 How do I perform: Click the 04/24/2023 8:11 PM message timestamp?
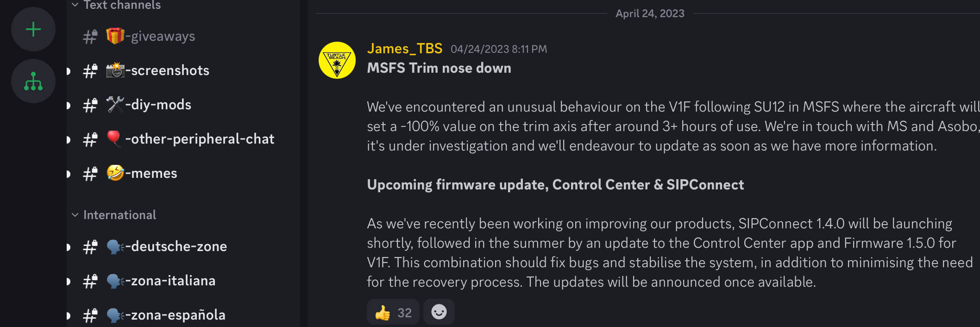coord(499,49)
